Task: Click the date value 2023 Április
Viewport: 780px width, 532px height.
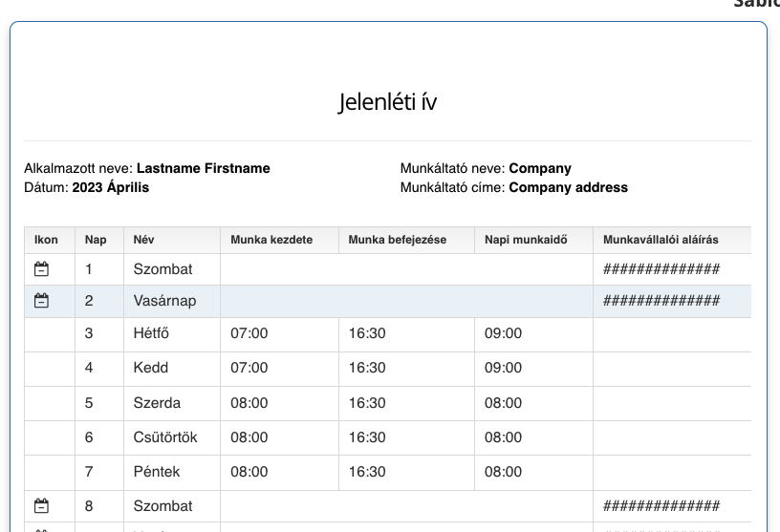Action: point(111,187)
